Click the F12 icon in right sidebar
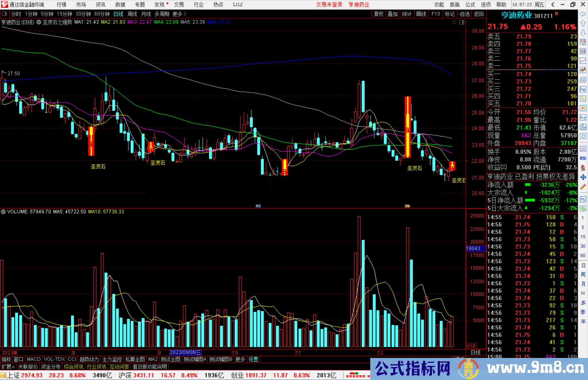The image size is (588, 380). pyautogui.click(x=583, y=118)
